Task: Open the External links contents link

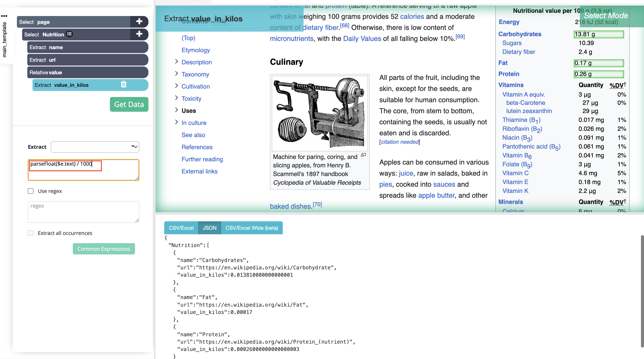Action: point(200,171)
